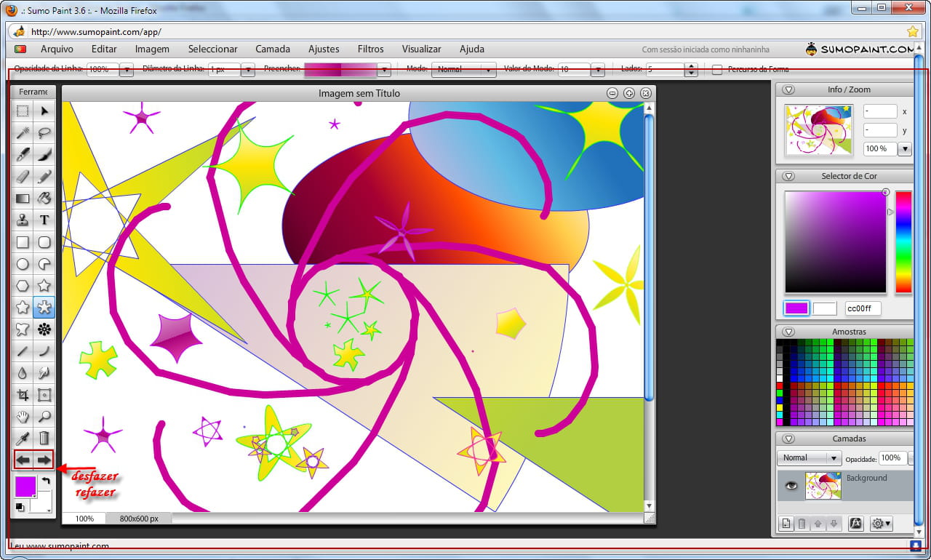Pick the Crop tool

pos(23,395)
